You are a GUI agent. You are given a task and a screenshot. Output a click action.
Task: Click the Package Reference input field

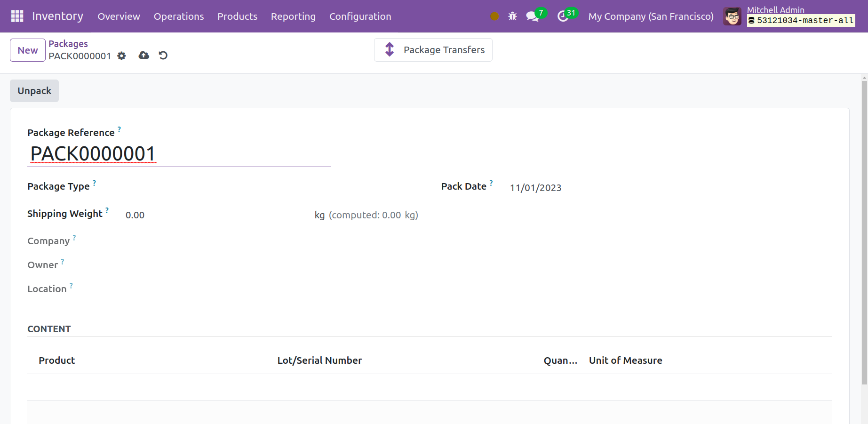pos(179,154)
